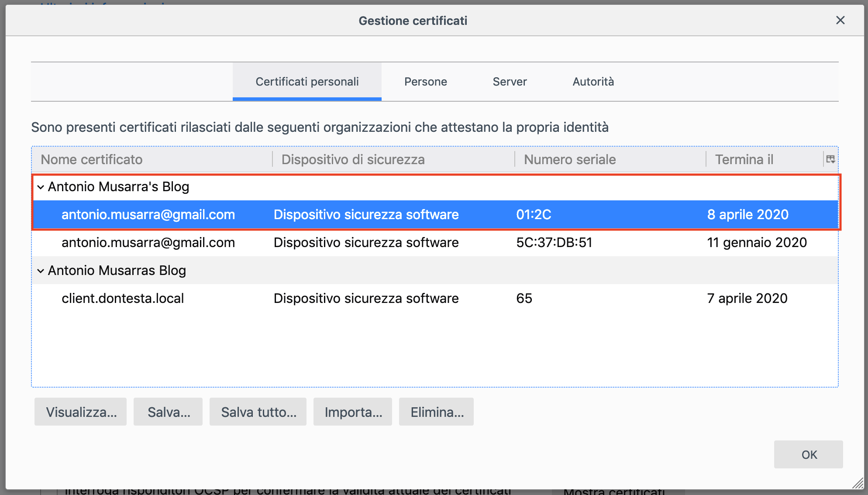Screen dimensions: 868x495
Task: Select certificate with serial 5C:37:DB:51
Action: click(x=554, y=243)
